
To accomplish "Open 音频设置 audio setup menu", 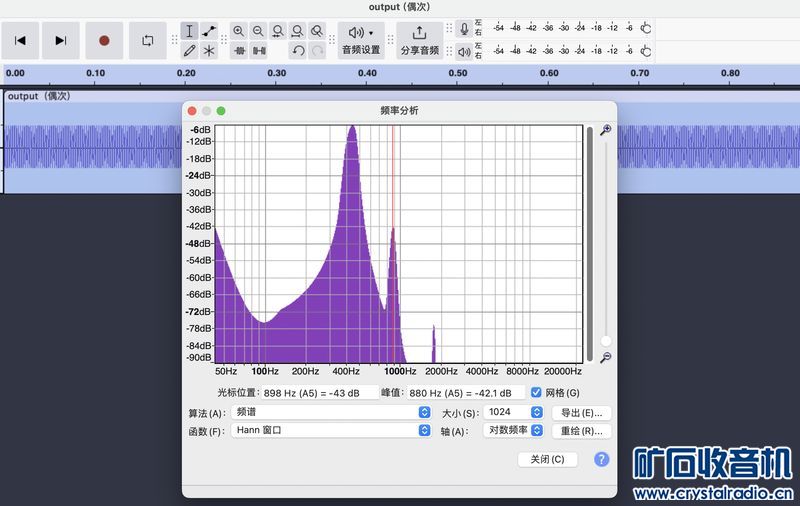I will coord(361,40).
